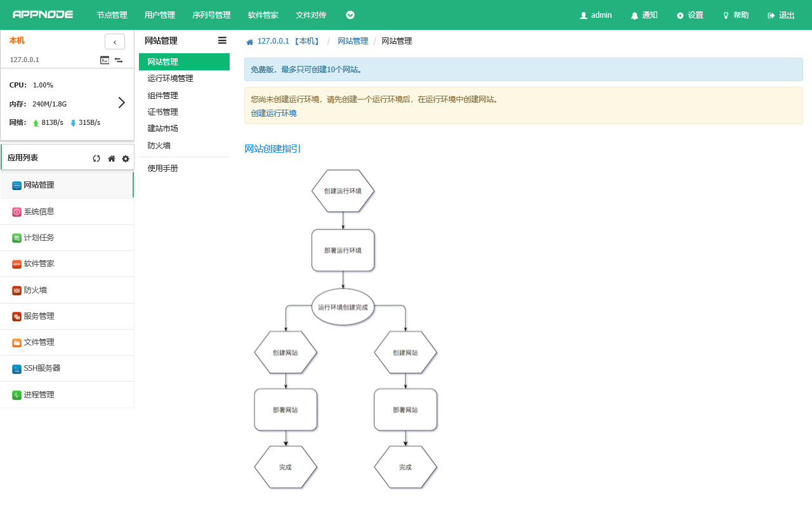Open the admin user menu
The image size is (812, 521).
tap(596, 15)
